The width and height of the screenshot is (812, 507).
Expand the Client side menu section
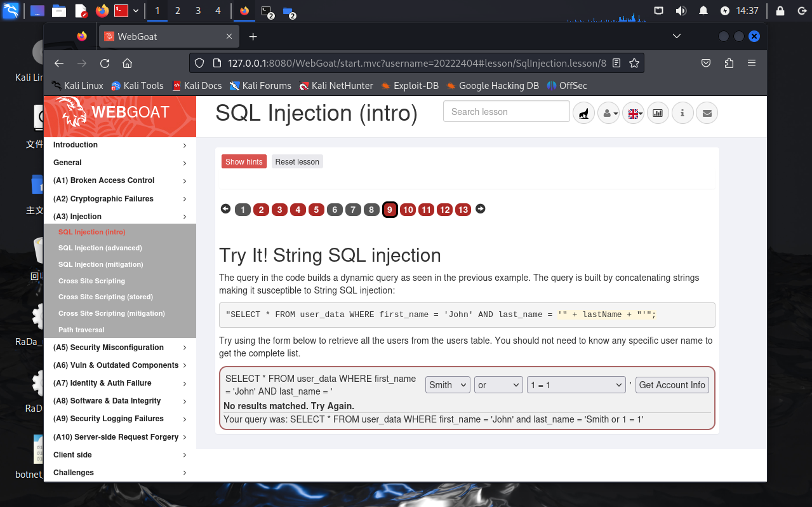(x=120, y=455)
